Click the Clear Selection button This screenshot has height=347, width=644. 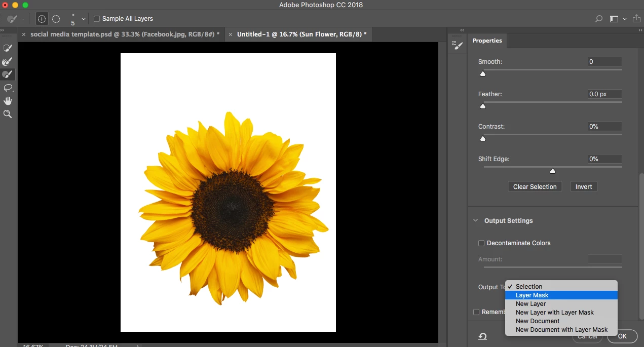(x=535, y=187)
